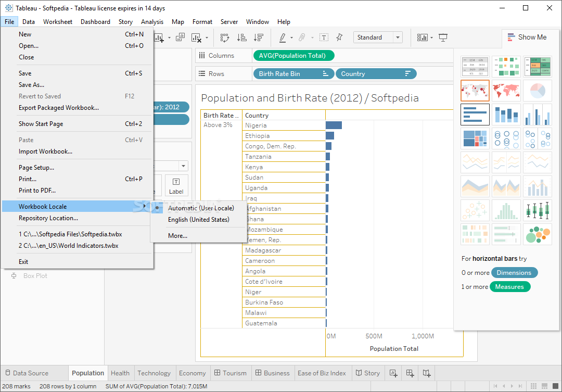Screen dimensions: 562x392
Task: Click next sheet navigation arrow
Action: tap(512, 386)
